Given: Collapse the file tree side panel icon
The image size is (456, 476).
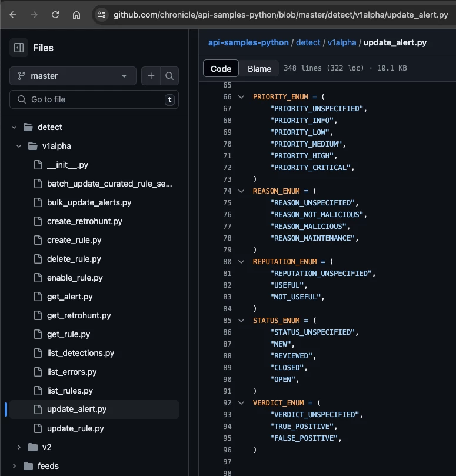Looking at the screenshot, I should click(x=19, y=48).
